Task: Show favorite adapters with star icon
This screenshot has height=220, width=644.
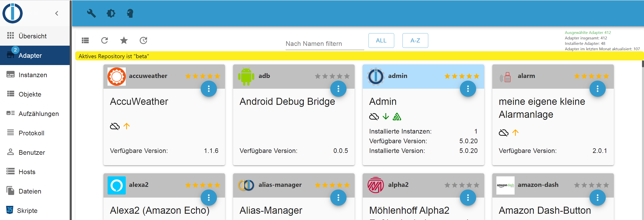Action: (x=124, y=40)
